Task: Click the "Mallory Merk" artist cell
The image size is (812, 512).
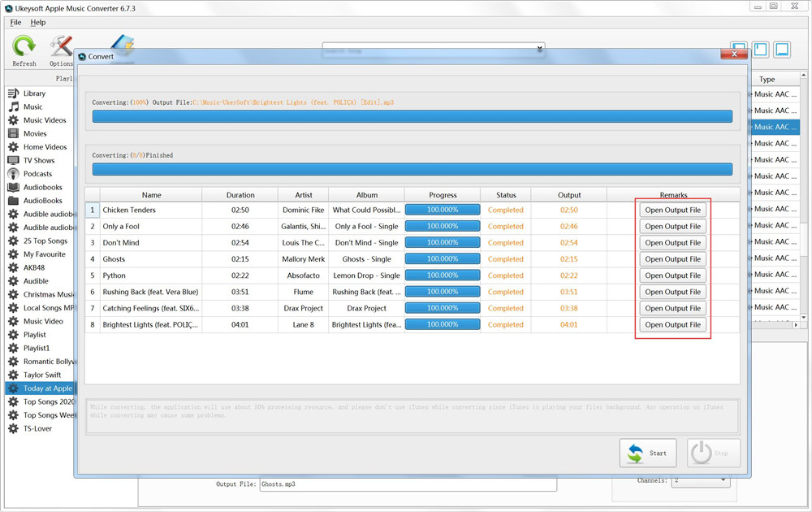Action: [x=304, y=259]
